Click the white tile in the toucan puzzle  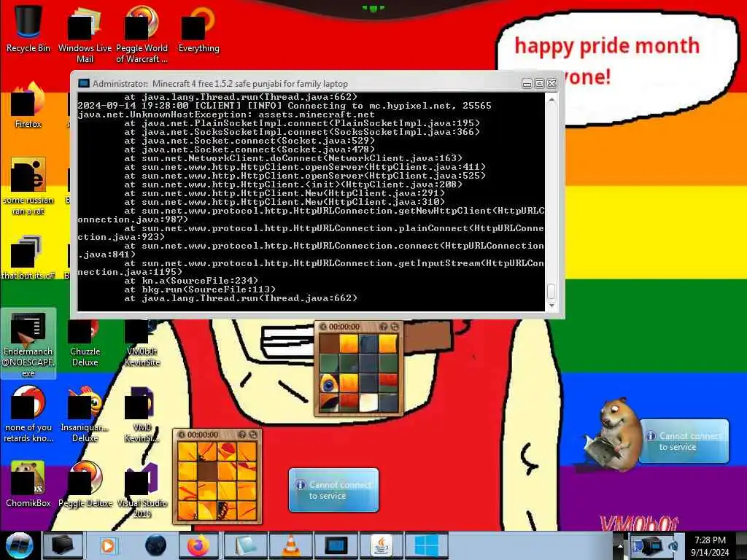tap(368, 402)
